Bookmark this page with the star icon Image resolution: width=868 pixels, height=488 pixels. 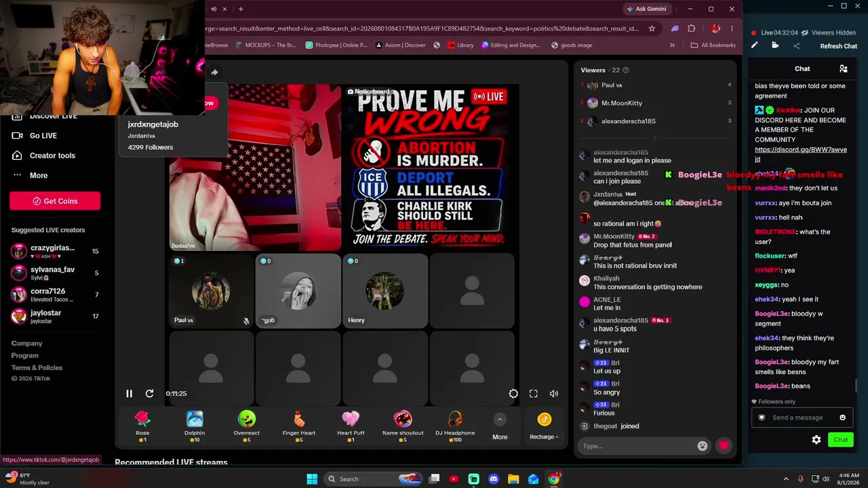pyautogui.click(x=652, y=28)
